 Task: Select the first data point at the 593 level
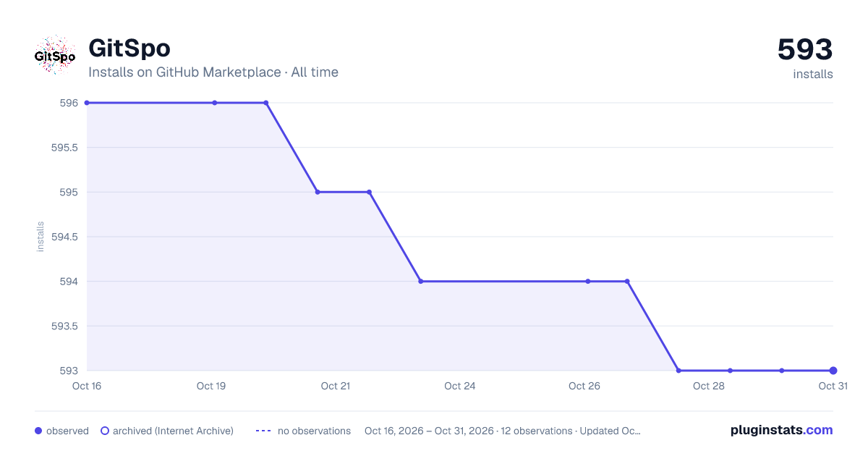tap(678, 371)
